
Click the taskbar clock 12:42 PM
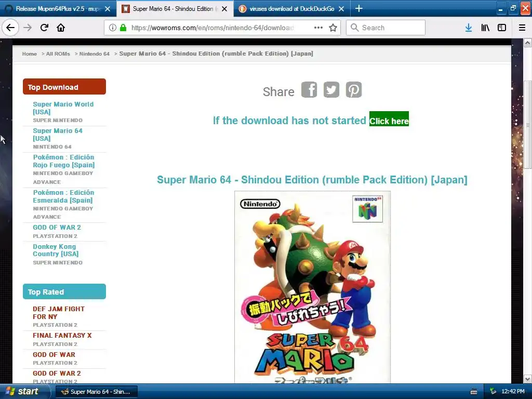tap(513, 392)
